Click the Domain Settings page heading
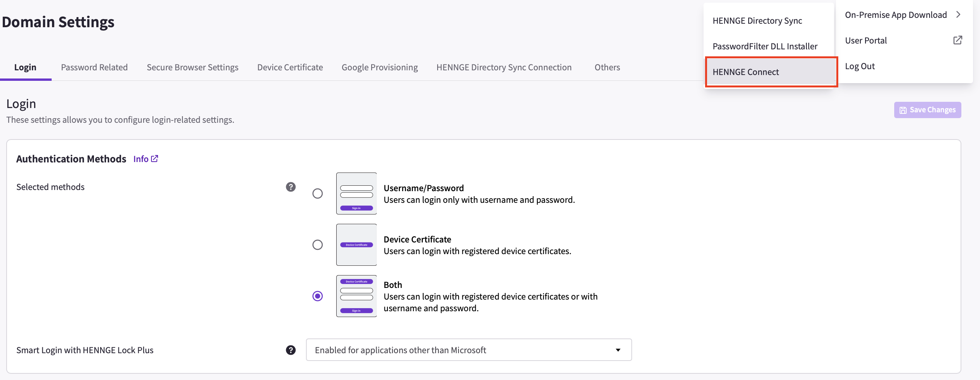 point(58,22)
